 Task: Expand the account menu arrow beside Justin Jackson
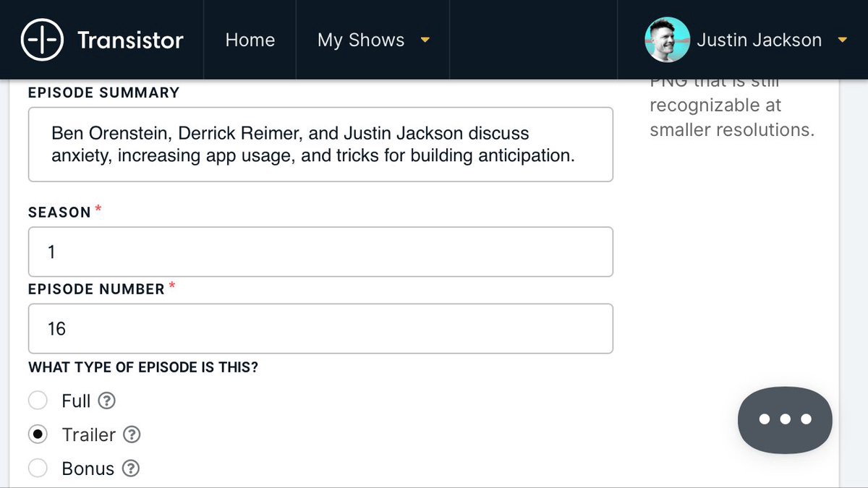point(842,40)
